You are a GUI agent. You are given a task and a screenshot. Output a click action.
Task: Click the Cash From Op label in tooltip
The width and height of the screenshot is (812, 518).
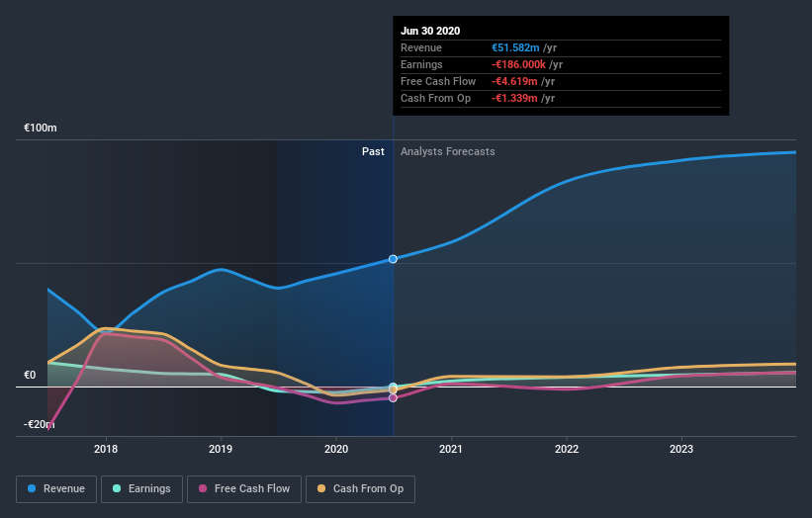[435, 98]
